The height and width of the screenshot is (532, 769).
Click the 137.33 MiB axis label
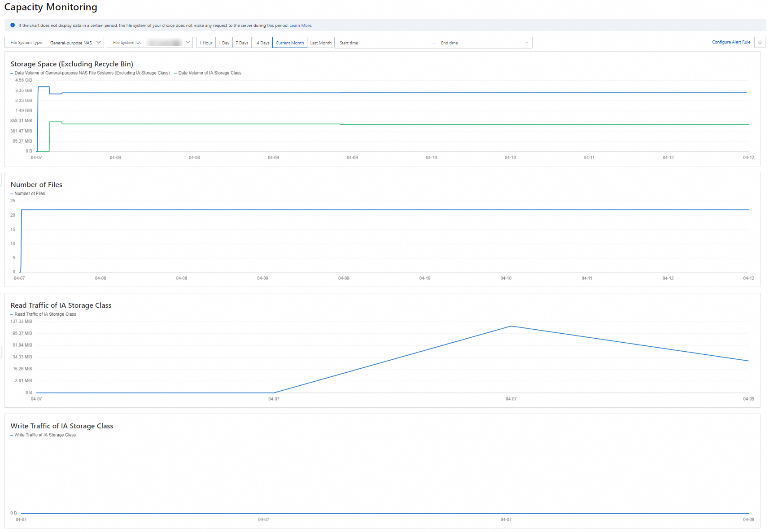coord(21,322)
